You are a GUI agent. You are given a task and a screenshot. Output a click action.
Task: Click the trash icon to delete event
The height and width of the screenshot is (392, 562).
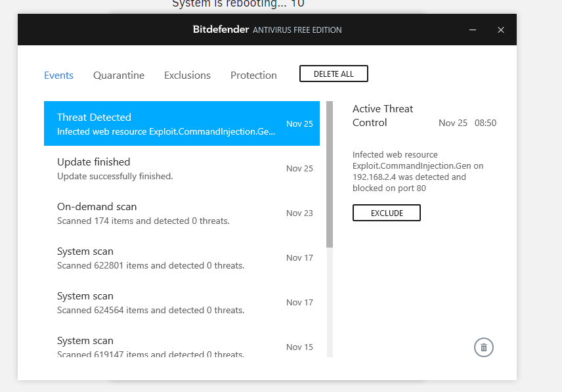click(x=483, y=347)
